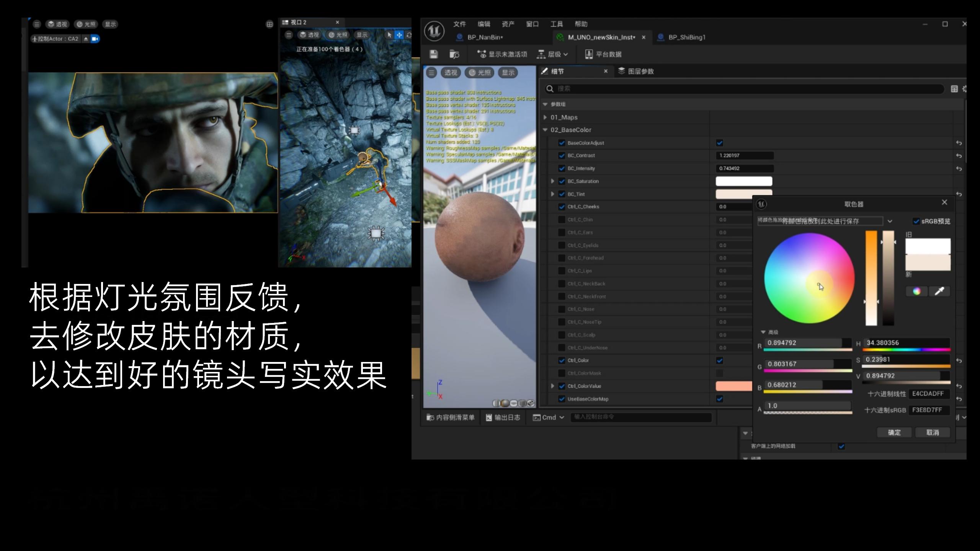Enable the Ctrl_C_Chin override checkbox
The width and height of the screenshot is (980, 551).
562,220
